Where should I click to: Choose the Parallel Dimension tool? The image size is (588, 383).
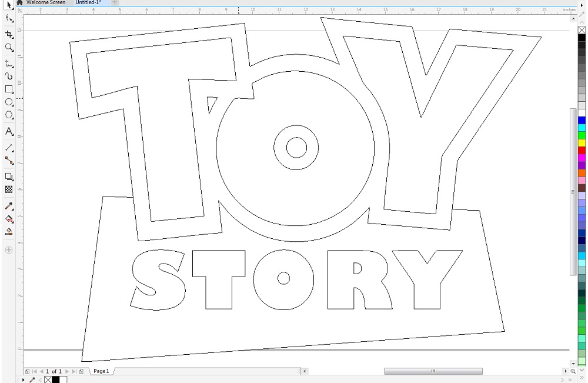(x=9, y=148)
